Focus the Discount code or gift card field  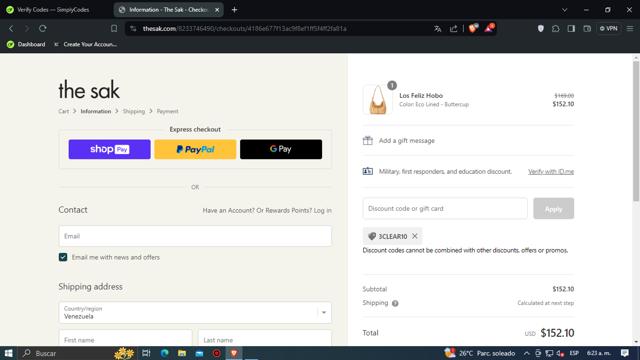click(445, 209)
